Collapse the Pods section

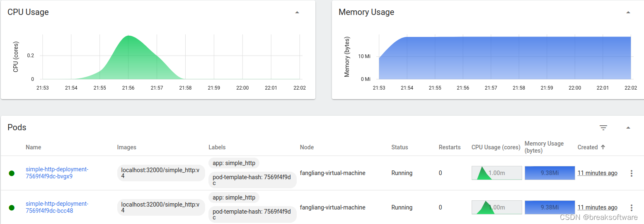(x=628, y=128)
